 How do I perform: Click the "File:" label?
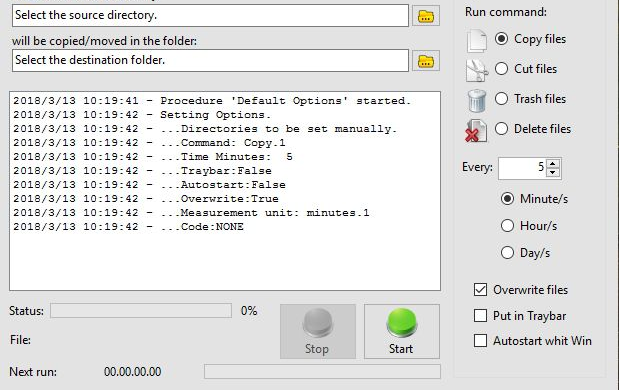[20, 340]
